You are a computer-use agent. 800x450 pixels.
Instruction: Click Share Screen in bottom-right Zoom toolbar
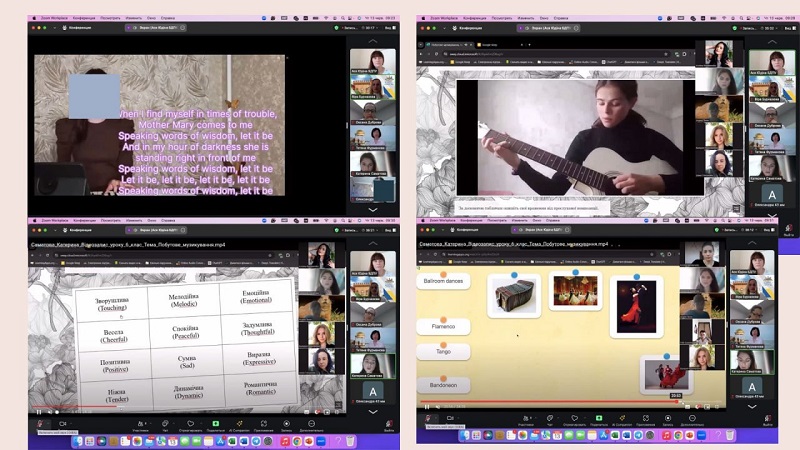pyautogui.click(x=599, y=420)
